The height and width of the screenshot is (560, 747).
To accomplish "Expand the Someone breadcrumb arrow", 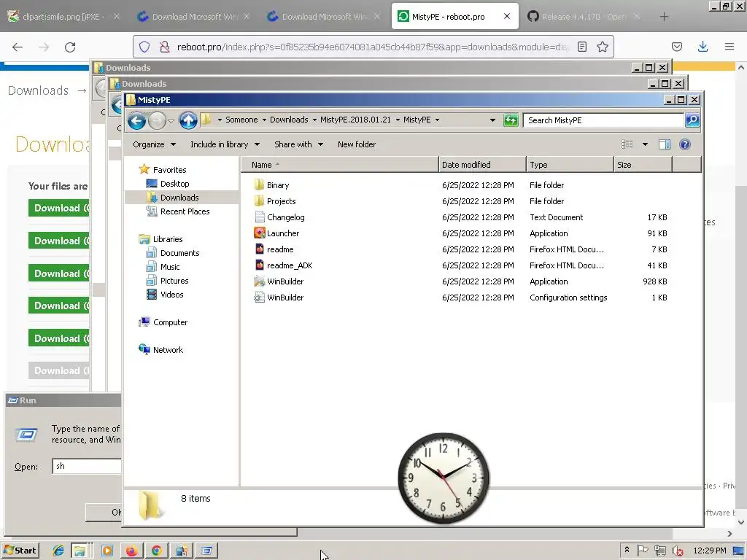I will pos(264,120).
